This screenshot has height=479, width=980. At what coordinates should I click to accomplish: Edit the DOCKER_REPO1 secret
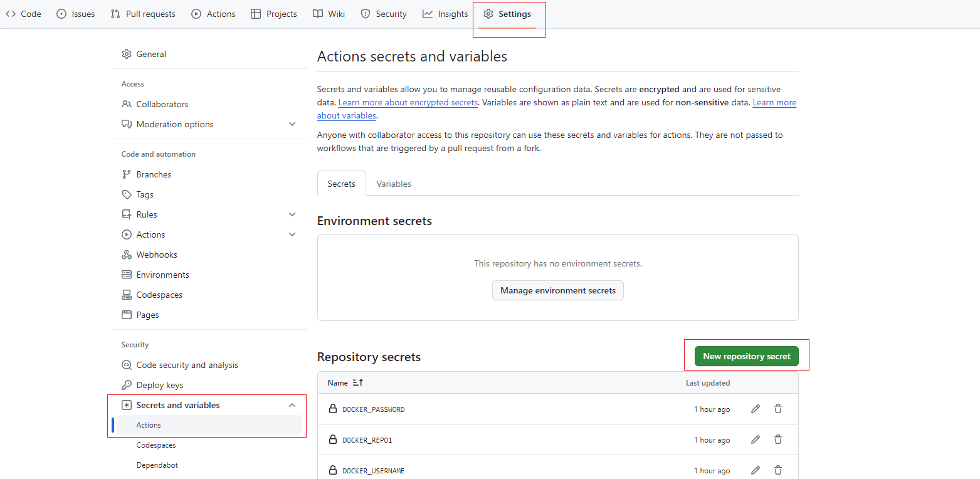click(x=756, y=440)
